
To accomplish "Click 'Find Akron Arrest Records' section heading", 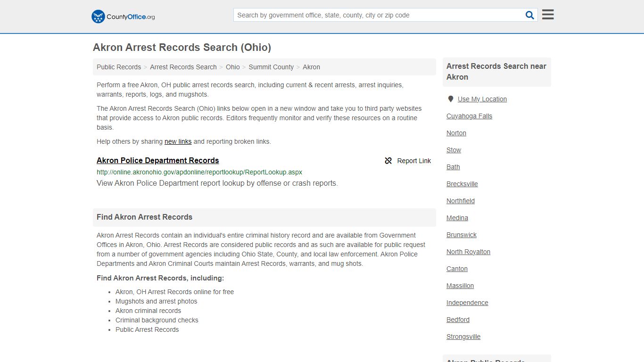I will pos(145,217).
